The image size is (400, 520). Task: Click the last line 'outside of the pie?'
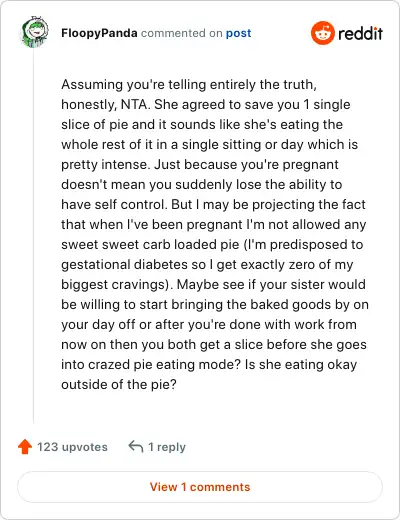click(119, 384)
